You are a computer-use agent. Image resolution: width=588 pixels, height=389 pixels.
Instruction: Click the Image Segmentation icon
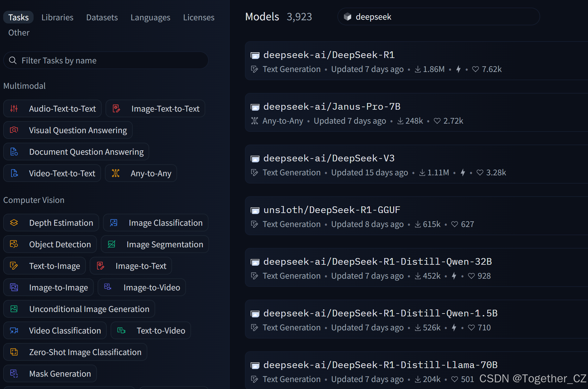pyautogui.click(x=112, y=244)
